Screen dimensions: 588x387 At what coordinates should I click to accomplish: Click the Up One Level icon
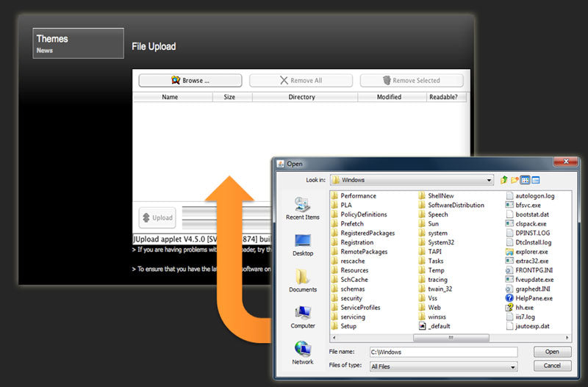click(504, 180)
